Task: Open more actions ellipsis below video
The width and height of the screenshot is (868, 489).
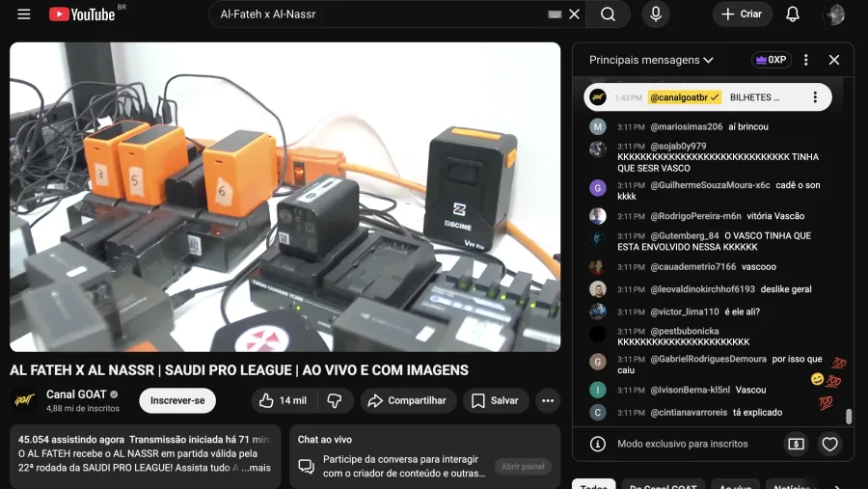Action: (x=548, y=400)
